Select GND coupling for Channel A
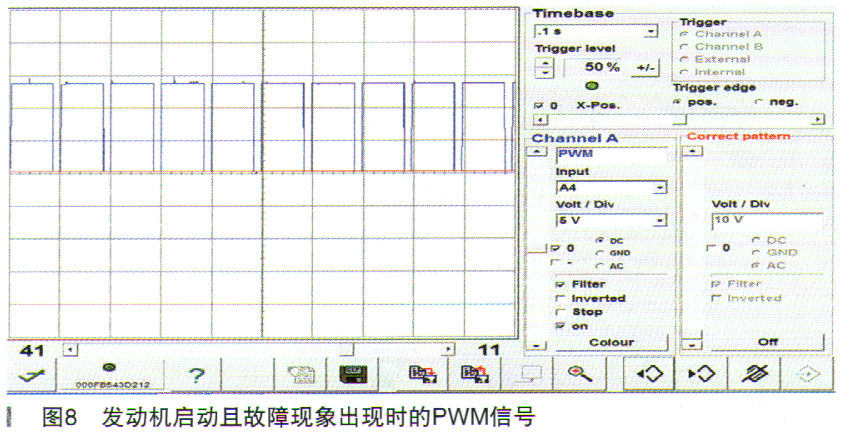843x433 pixels. click(x=599, y=253)
